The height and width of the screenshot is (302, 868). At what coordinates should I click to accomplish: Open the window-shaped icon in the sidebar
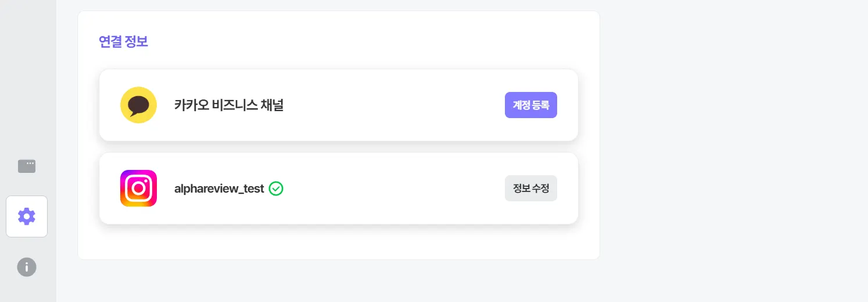[x=27, y=166]
